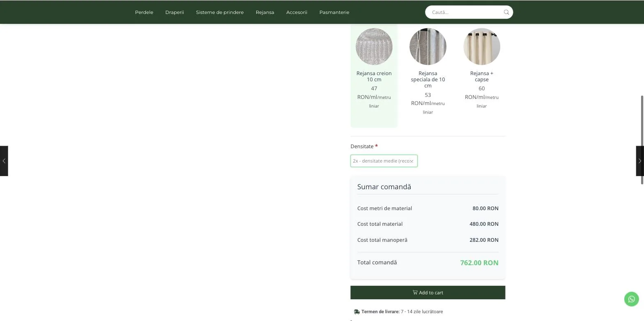Click the 282.00 RON manoperă cost
This screenshot has width=644, height=321.
[x=484, y=240]
